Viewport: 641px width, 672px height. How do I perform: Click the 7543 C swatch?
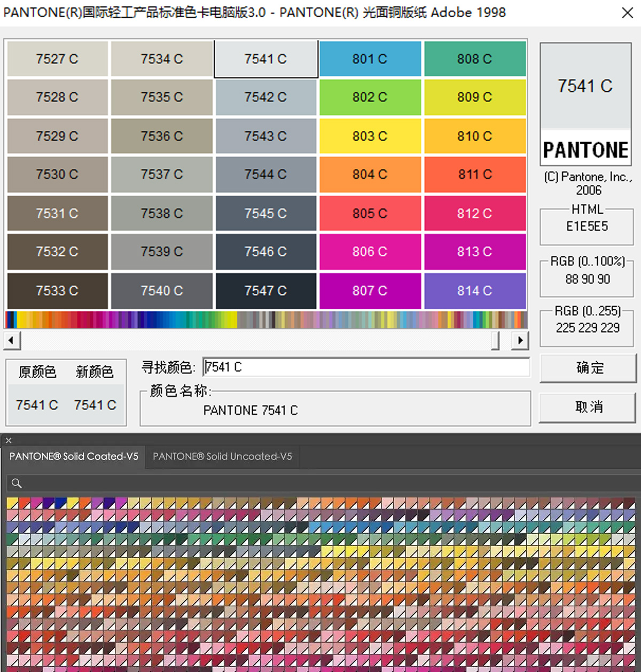tap(266, 136)
